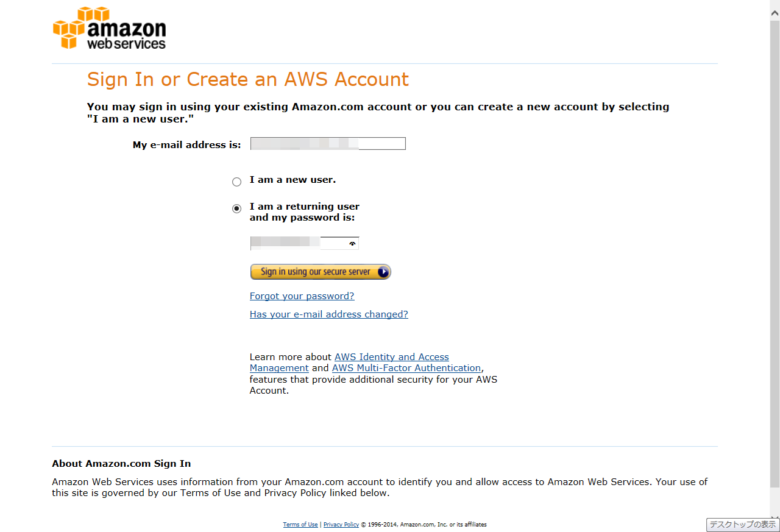Choose the returning user radio option
This screenshot has width=780, height=532.
tap(236, 208)
